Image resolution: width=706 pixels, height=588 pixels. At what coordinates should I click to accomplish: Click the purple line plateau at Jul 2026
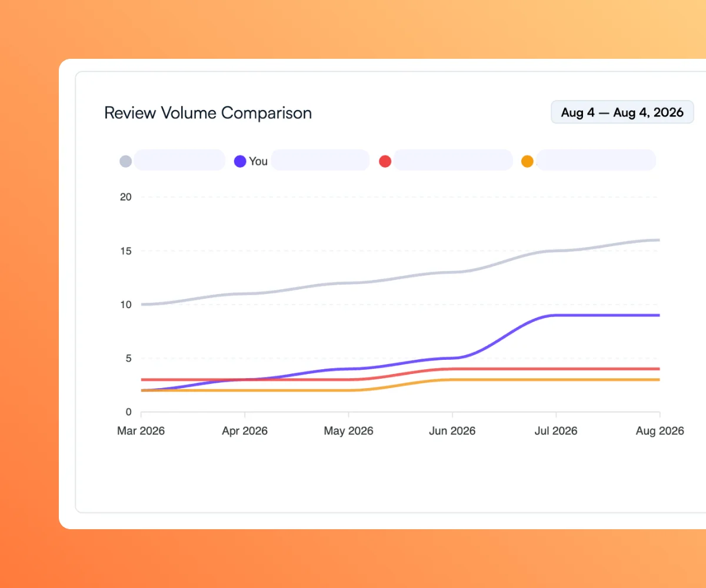tap(556, 315)
